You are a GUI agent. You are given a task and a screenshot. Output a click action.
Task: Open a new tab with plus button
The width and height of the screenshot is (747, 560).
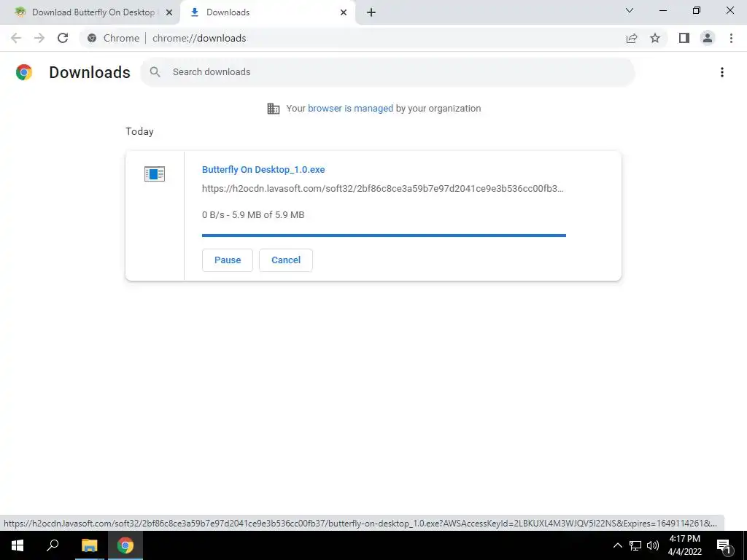371,12
